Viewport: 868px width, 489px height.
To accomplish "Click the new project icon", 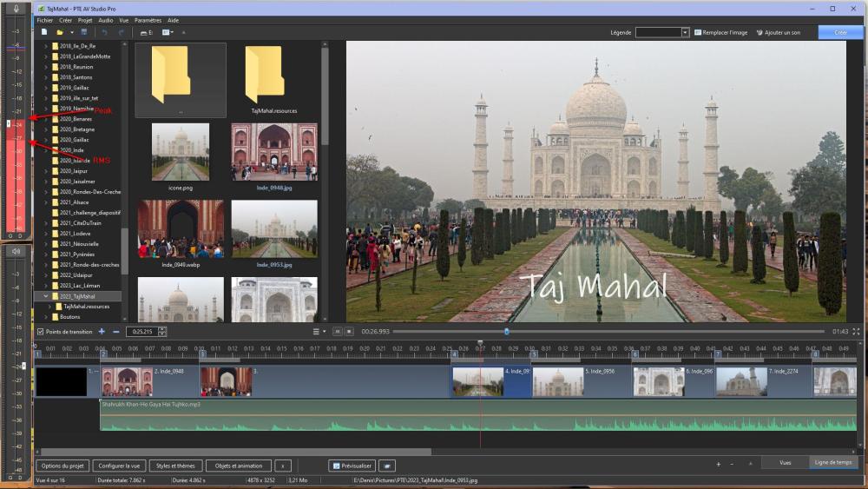I will point(44,32).
